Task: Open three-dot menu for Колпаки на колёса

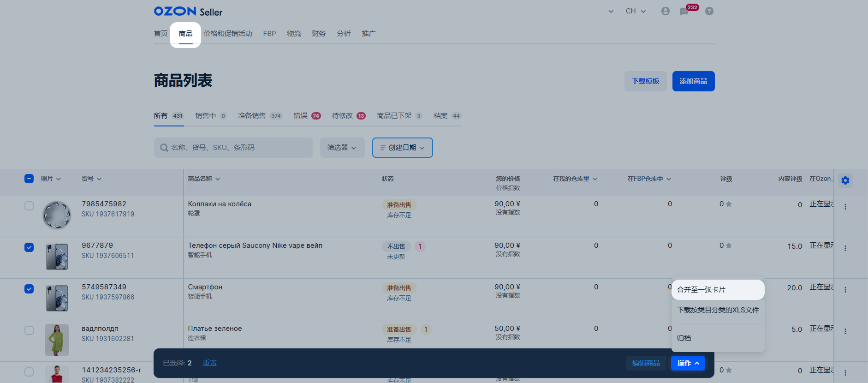Action: click(845, 207)
